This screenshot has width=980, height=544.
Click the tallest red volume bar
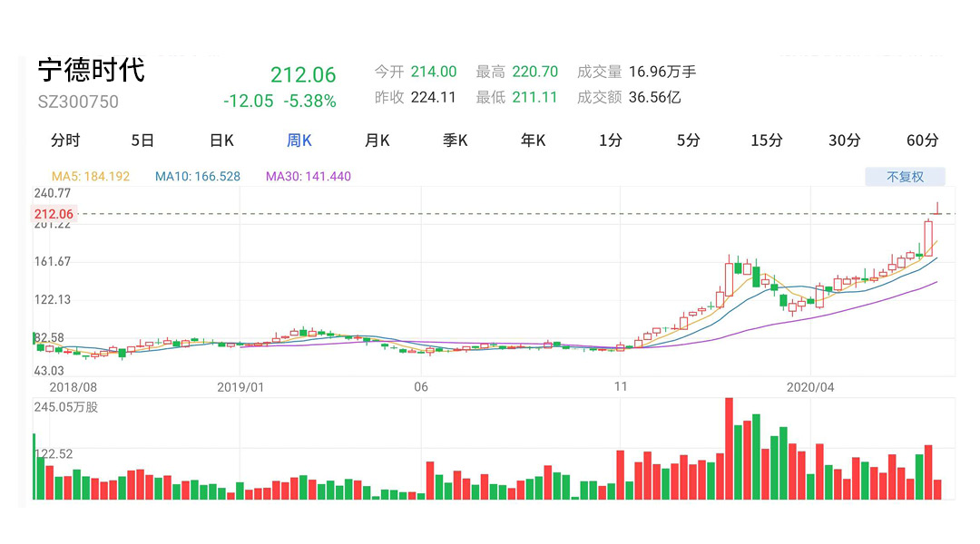(729, 449)
